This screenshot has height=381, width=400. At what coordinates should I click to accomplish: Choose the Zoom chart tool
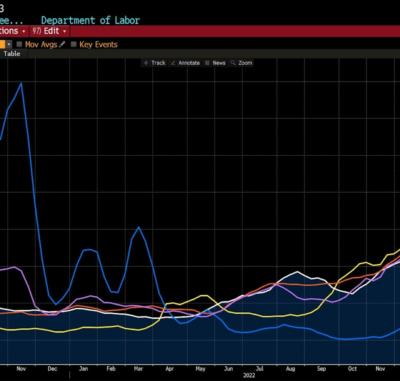point(241,63)
